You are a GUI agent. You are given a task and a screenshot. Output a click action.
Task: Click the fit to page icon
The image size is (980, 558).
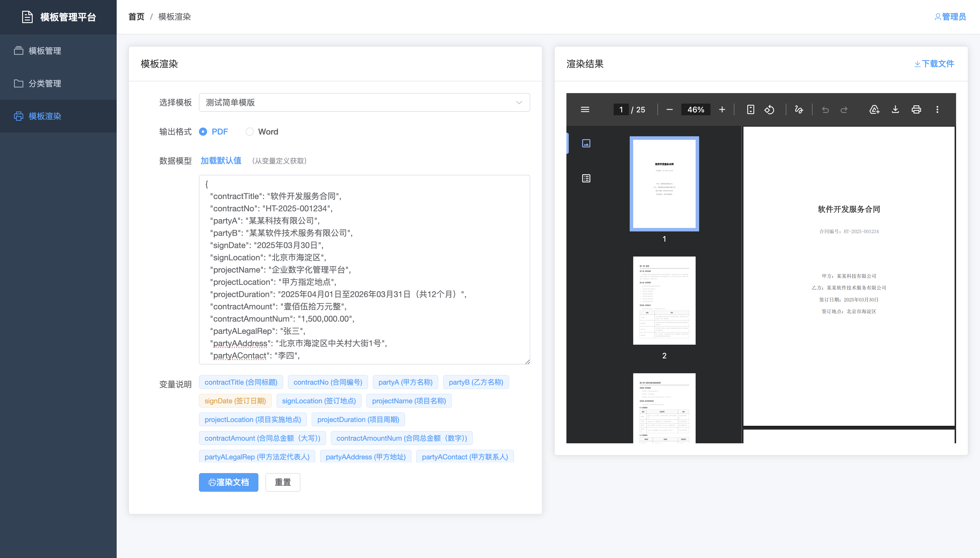751,110
